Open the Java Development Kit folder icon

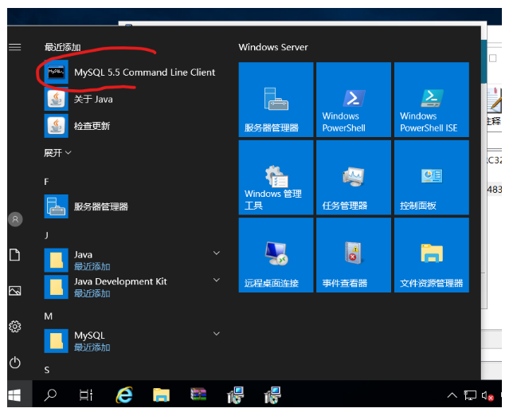point(57,287)
